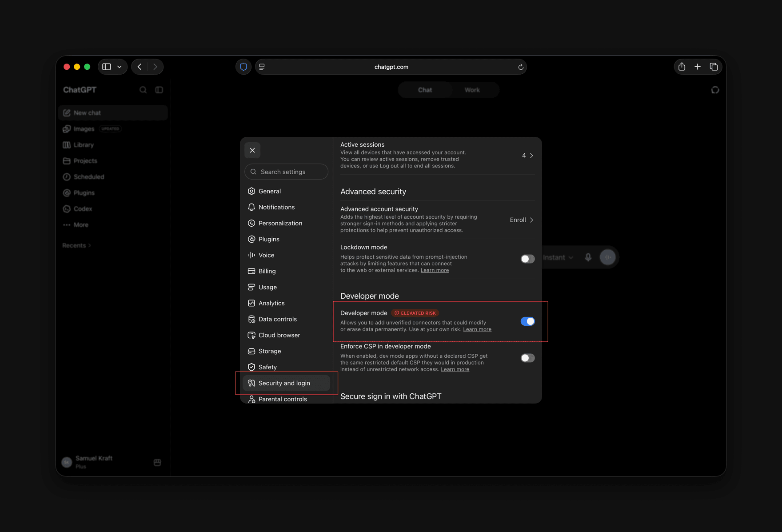Open Billing settings
Viewport: 782px width, 532px height.
coord(286,271)
